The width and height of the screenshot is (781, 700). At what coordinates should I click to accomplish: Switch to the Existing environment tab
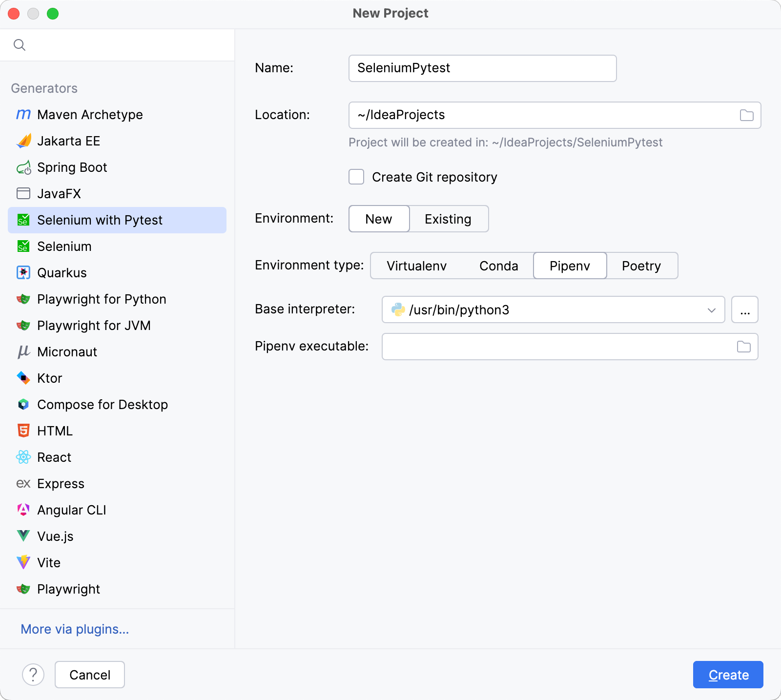click(448, 219)
